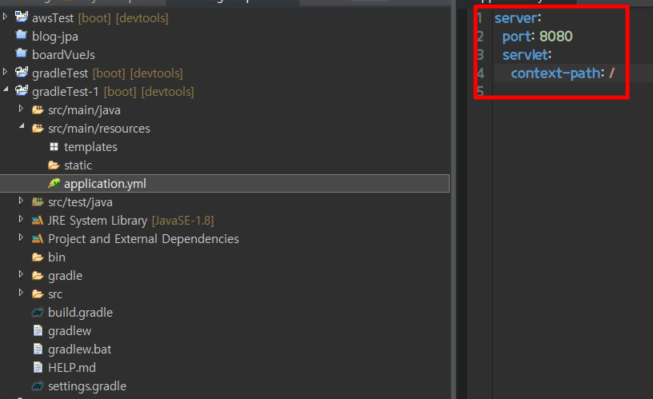Click the bin folder icon
Viewport: 653px width, 399px height.
[x=38, y=257]
